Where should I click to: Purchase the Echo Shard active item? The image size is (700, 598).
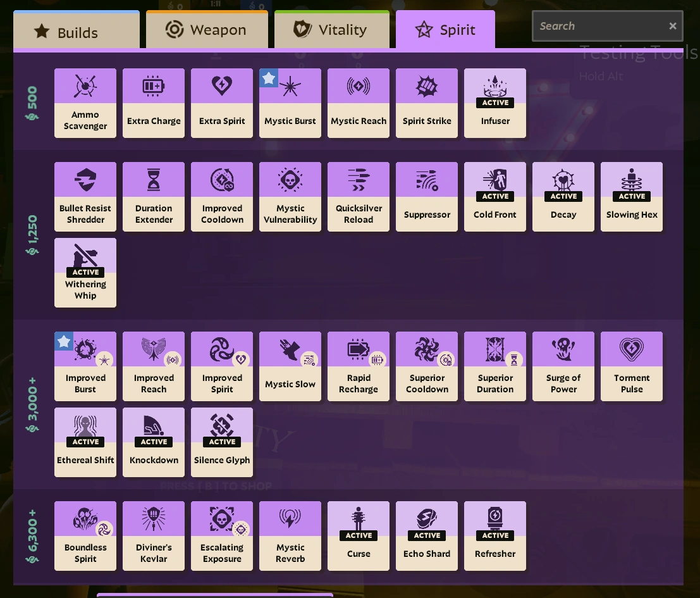427,537
